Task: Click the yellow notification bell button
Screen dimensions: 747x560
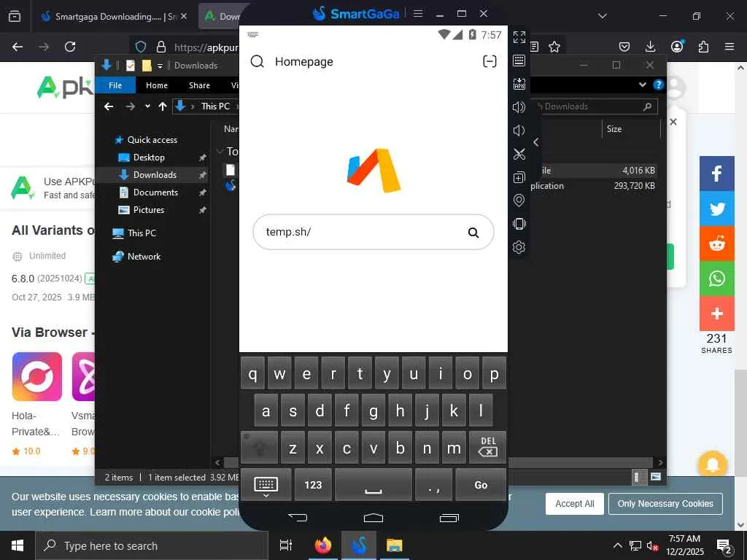Action: point(712,464)
